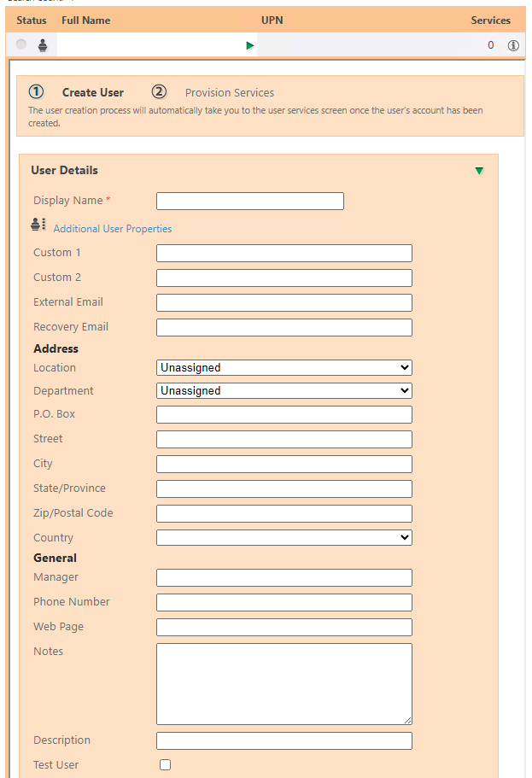Click the info circle icon near Services

513,45
